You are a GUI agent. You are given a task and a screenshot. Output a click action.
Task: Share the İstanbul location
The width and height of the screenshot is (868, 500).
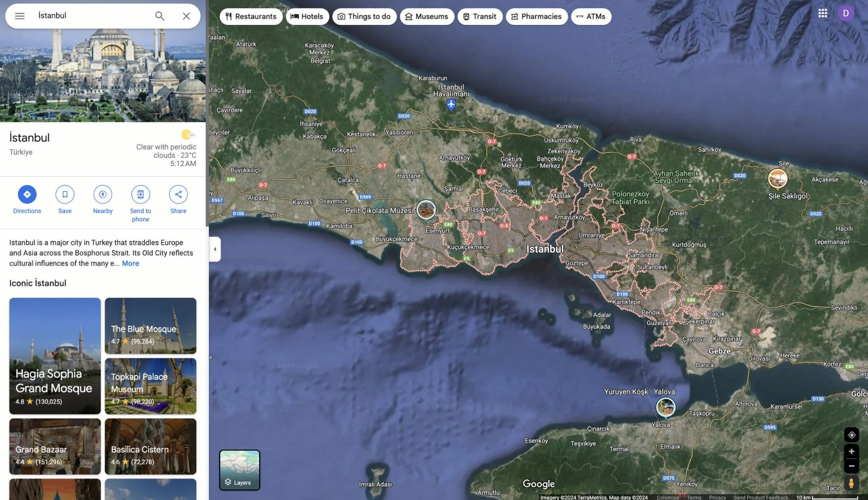click(x=179, y=200)
